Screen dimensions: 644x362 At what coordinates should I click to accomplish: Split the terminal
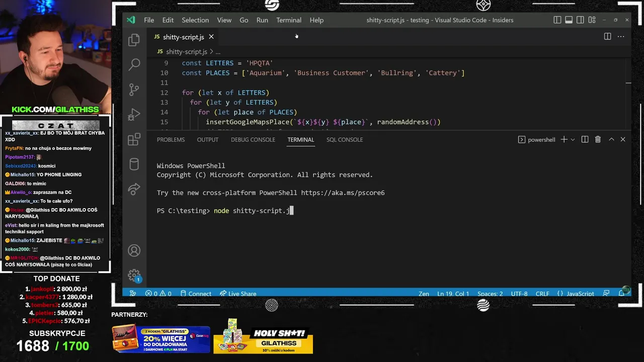pyautogui.click(x=585, y=139)
